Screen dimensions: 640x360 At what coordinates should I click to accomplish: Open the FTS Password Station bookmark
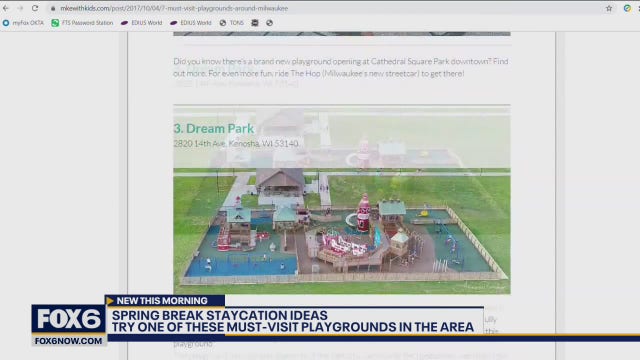coord(82,23)
